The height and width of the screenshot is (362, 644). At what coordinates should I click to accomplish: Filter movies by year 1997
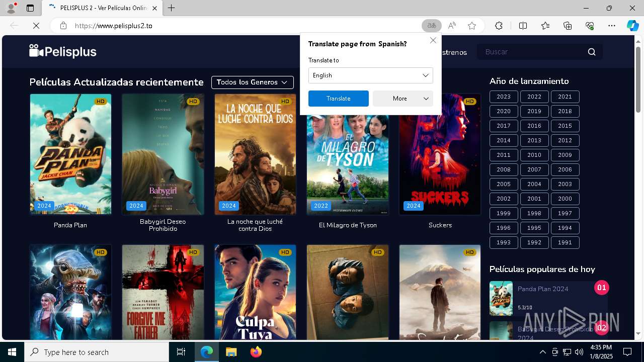(565, 214)
